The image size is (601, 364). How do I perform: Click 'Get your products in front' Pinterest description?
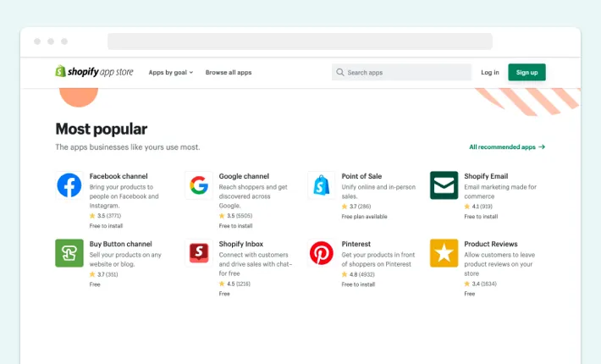378,259
